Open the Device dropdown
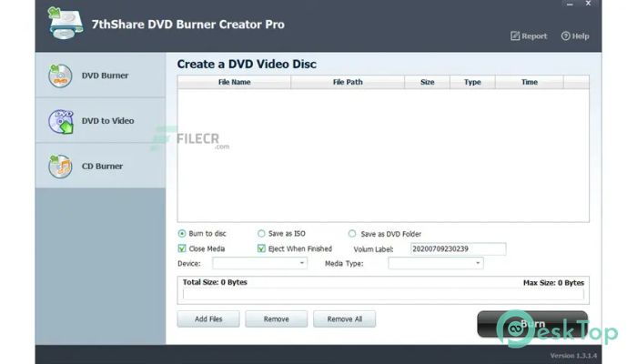 (x=259, y=263)
